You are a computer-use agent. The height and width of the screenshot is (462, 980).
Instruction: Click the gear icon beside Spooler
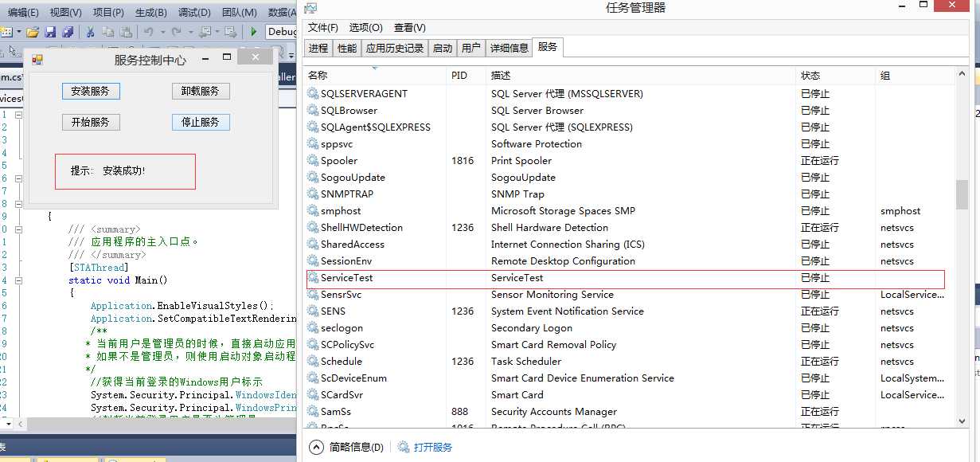(313, 161)
